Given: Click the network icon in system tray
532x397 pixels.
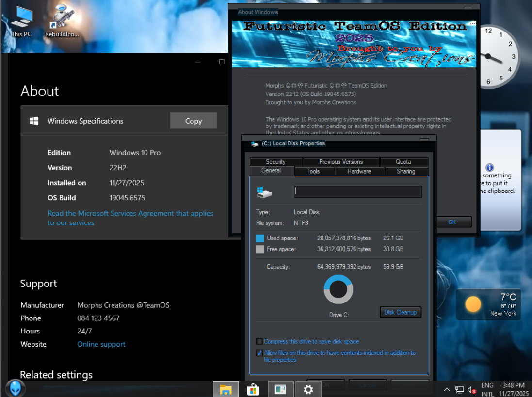Looking at the screenshot, I should click(459, 390).
